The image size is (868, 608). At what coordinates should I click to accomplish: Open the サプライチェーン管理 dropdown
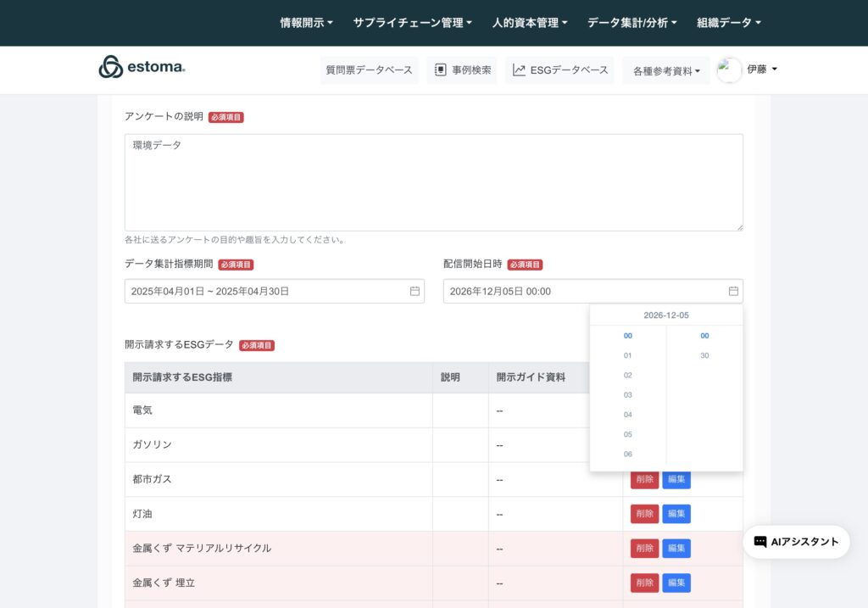click(412, 23)
